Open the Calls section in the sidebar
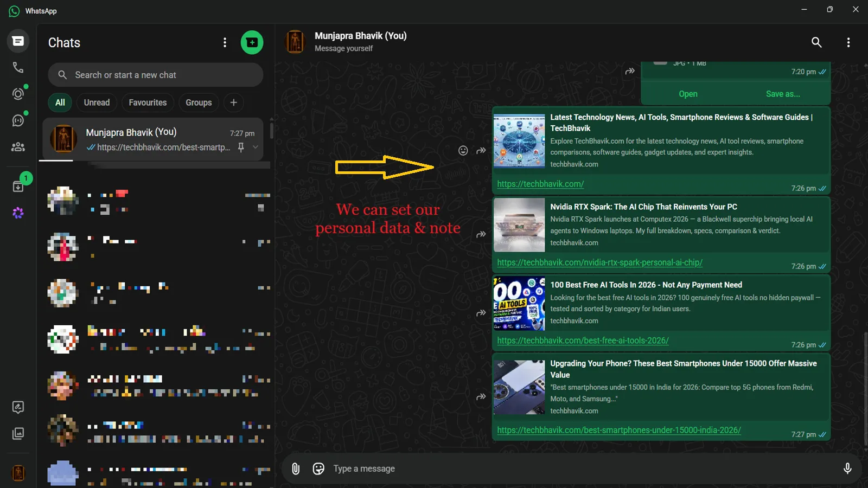The height and width of the screenshot is (488, 868). click(x=18, y=67)
